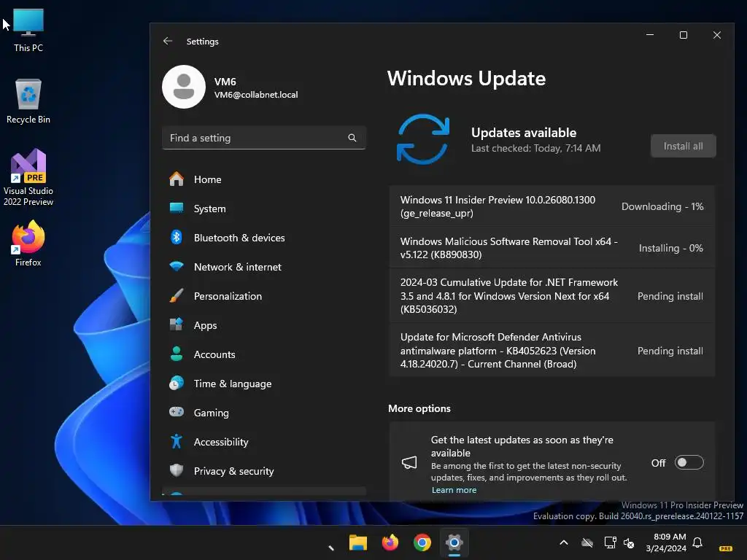Open the notification bell in system tray
The image size is (747, 560).
[697, 542]
